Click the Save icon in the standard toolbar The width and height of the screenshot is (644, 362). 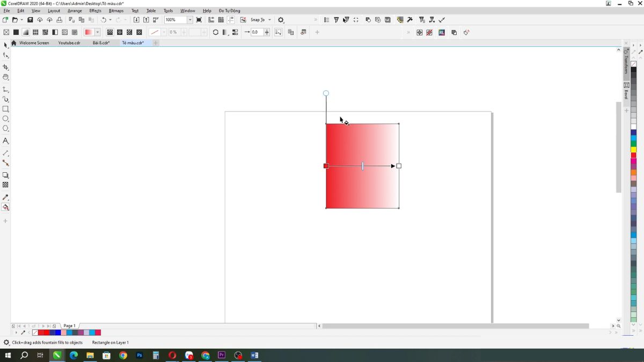tap(30, 20)
